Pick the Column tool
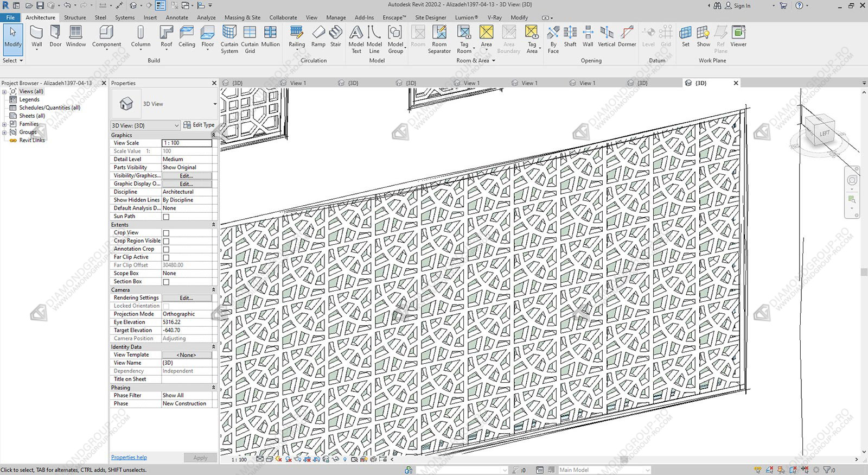 click(x=141, y=37)
